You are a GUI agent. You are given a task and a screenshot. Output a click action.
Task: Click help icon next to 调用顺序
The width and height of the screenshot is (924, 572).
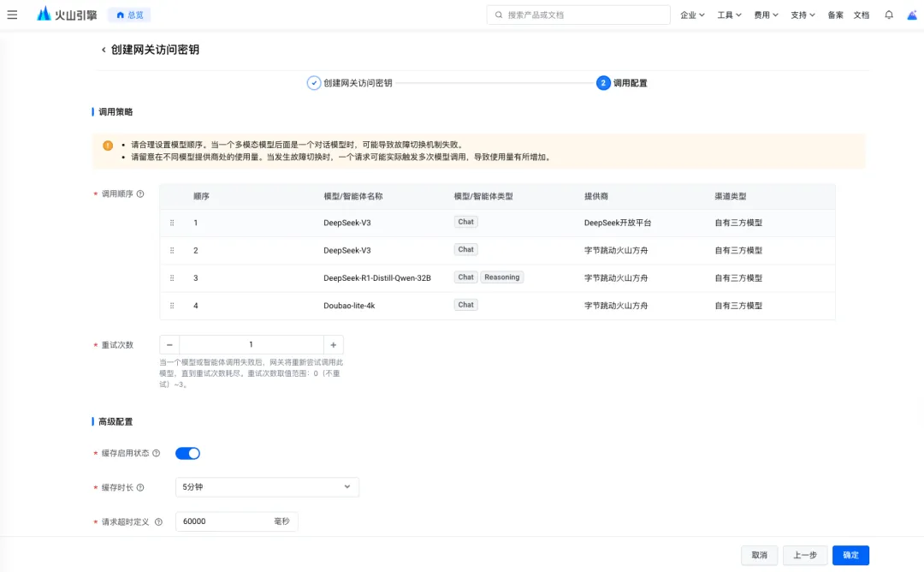(140, 194)
